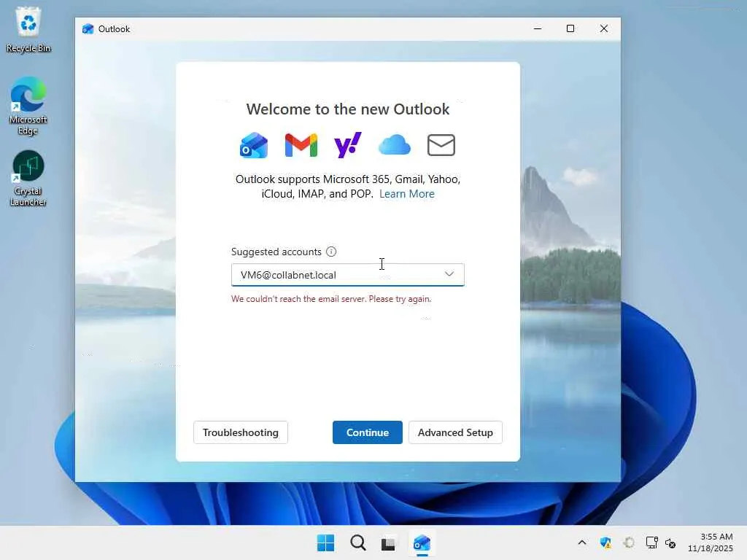Click the "Suggested accounts" label
Viewport: 747px width, 560px height.
(x=276, y=252)
